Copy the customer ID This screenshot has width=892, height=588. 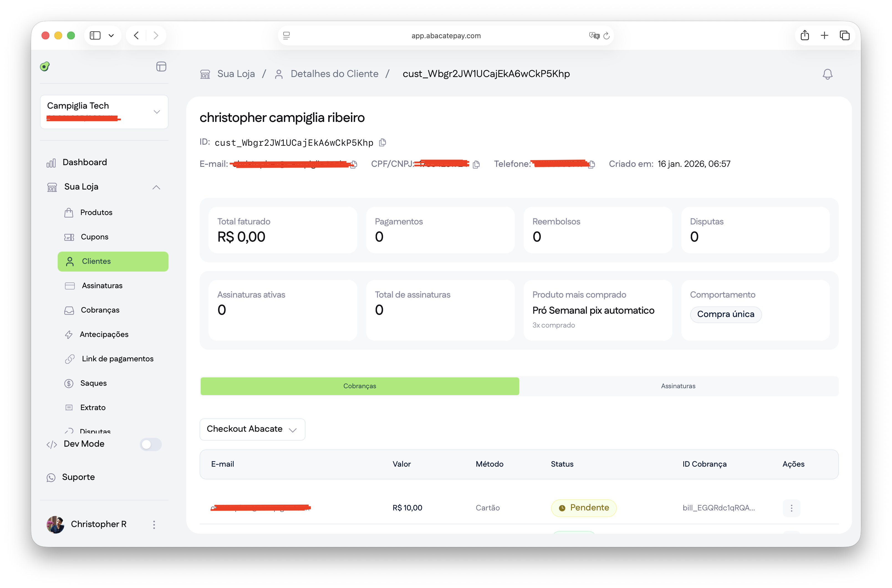click(383, 142)
